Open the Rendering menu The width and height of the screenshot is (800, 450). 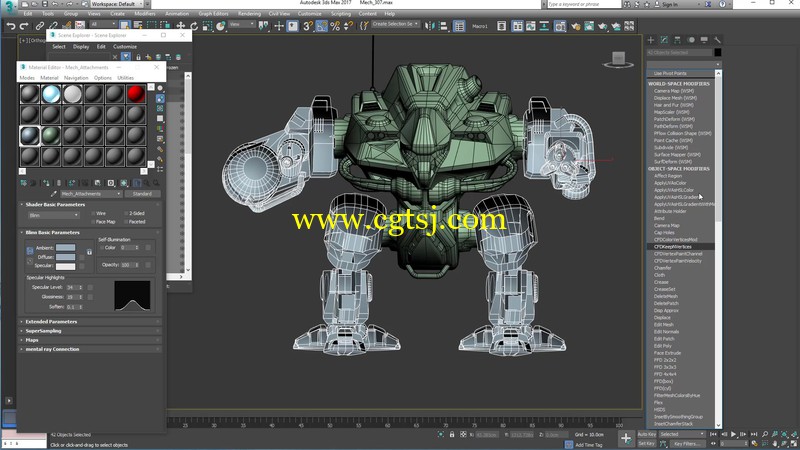249,14
